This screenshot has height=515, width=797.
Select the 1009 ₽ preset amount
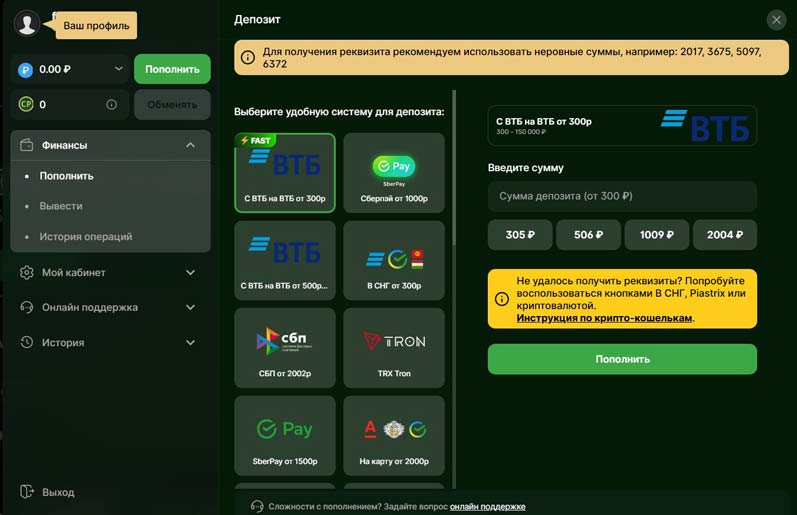(658, 235)
